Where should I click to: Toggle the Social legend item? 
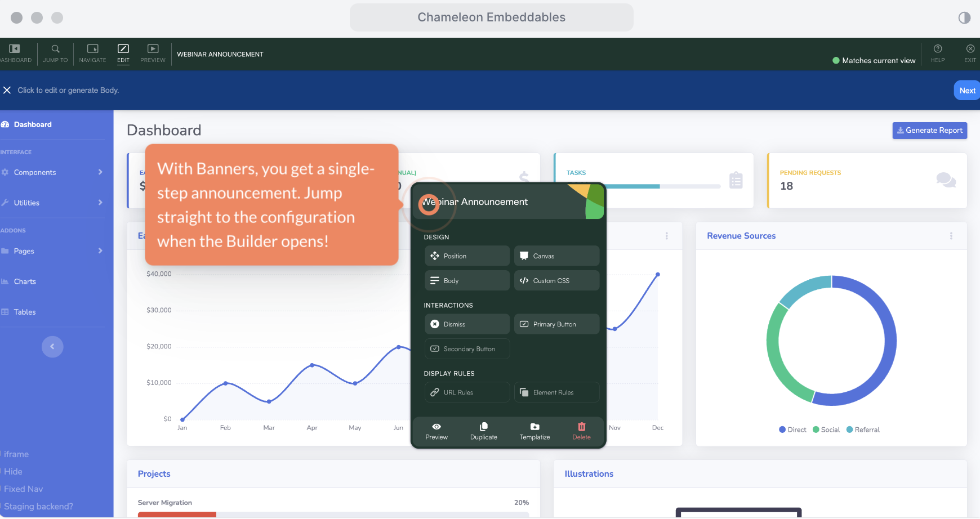click(826, 429)
